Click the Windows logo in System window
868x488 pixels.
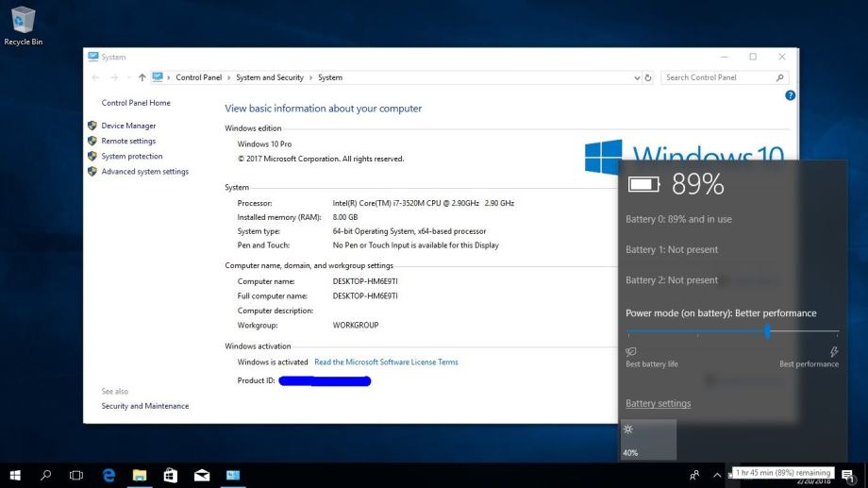[603, 157]
